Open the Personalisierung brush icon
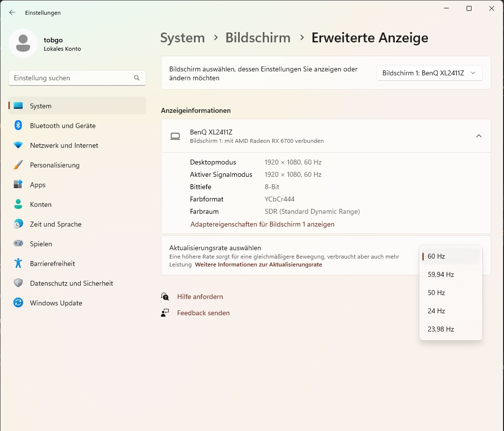This screenshot has height=431, width=504. pyautogui.click(x=18, y=165)
